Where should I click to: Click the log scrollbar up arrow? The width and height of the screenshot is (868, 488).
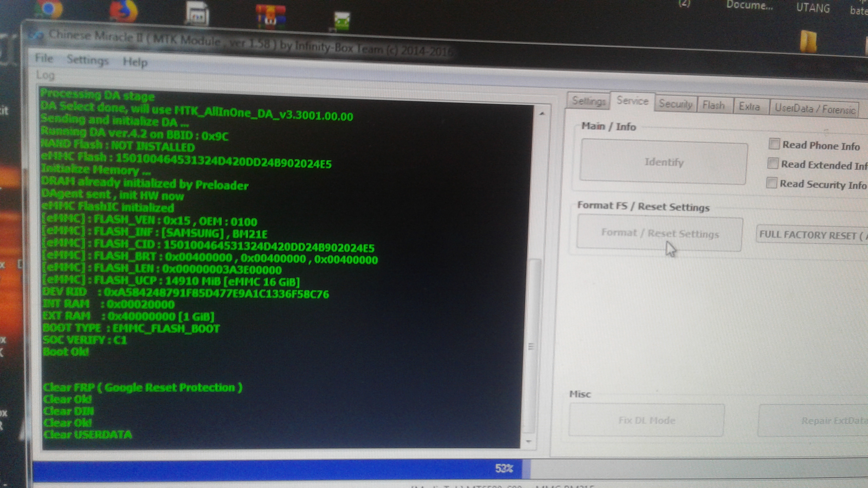point(542,114)
